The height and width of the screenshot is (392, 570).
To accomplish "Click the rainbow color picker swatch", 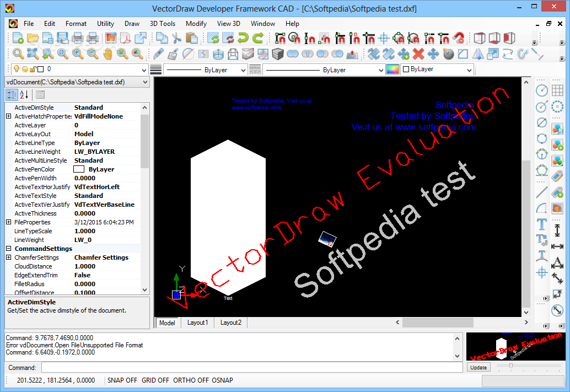I will pos(392,69).
